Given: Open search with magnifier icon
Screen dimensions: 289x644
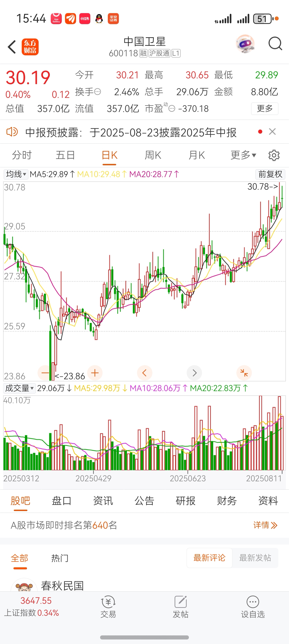Looking at the screenshot, I should pyautogui.click(x=275, y=44).
